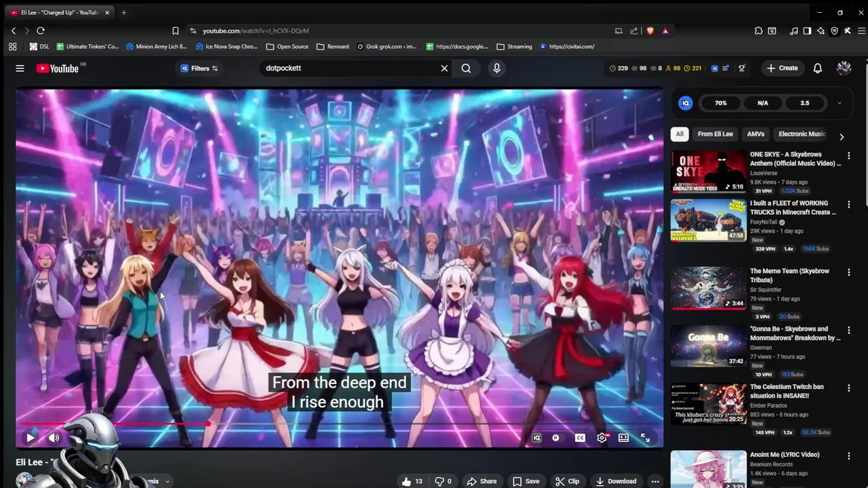This screenshot has width=868, height=488.
Task: Like the video with thumbs up
Action: pos(412,481)
